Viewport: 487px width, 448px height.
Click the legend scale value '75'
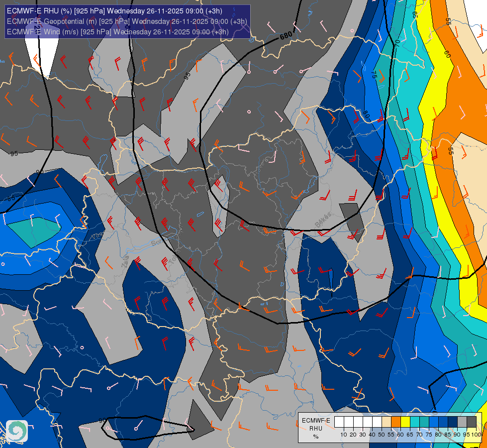(x=429, y=435)
